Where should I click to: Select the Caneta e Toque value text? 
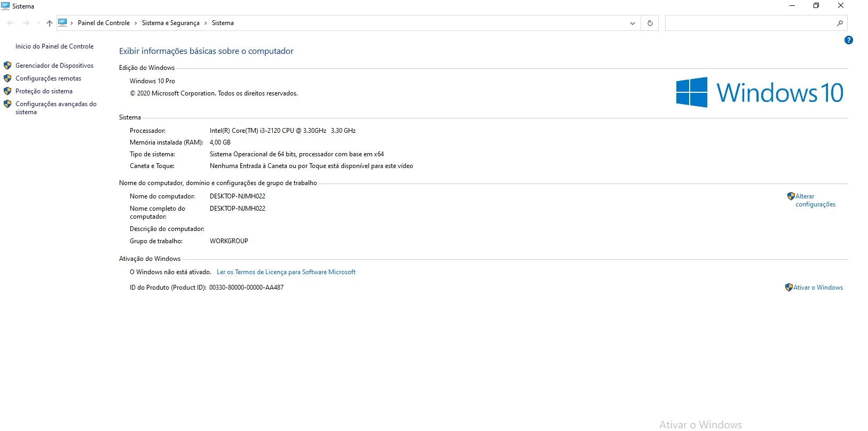coord(311,166)
